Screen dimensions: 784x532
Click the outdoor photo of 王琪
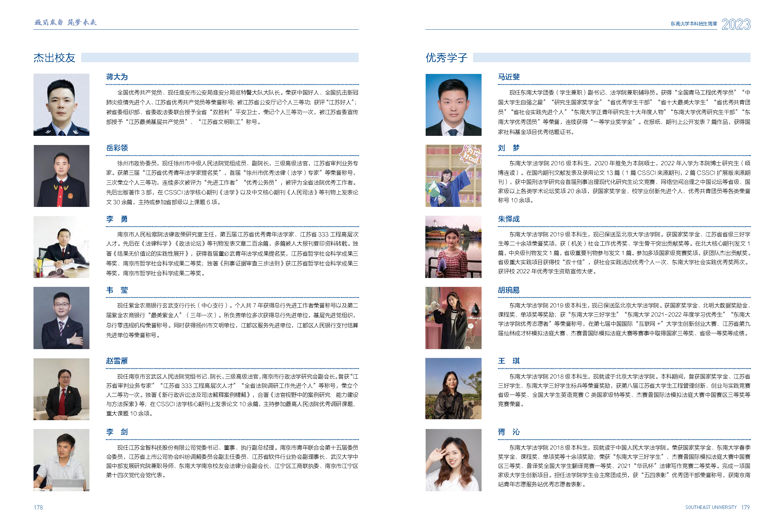tap(453, 389)
